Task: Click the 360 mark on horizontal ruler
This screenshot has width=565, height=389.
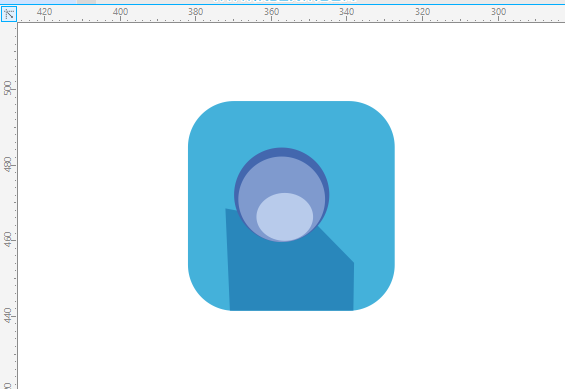Action: (x=271, y=12)
